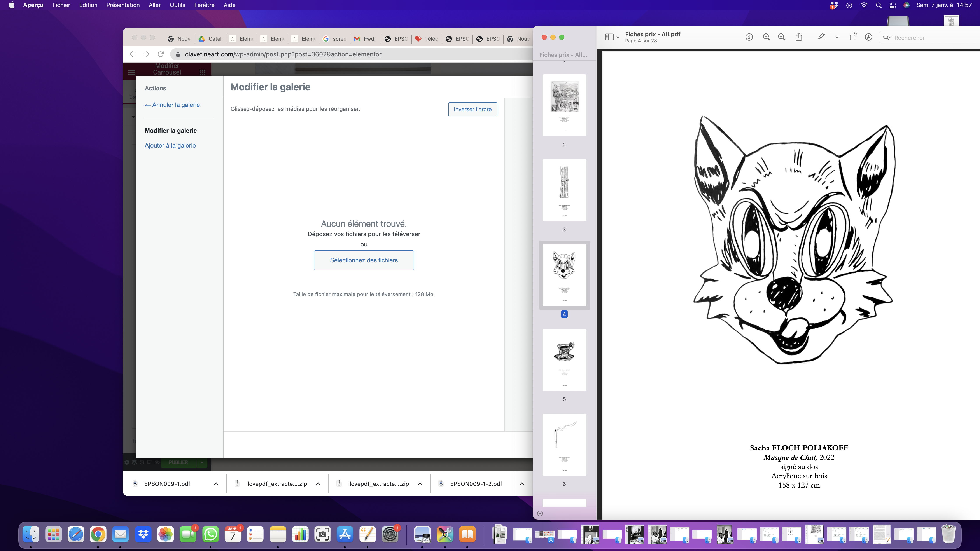Open the Édition menu
The image size is (980, 551).
point(88,5)
